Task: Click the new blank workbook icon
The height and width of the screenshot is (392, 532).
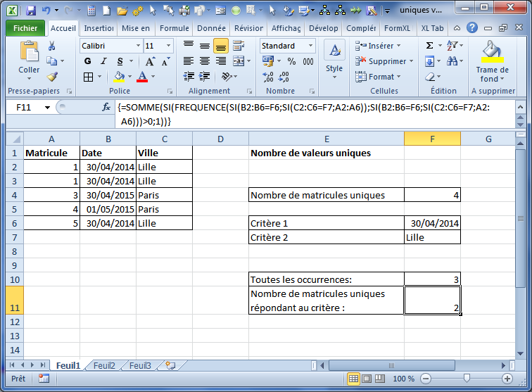Action: point(106,11)
